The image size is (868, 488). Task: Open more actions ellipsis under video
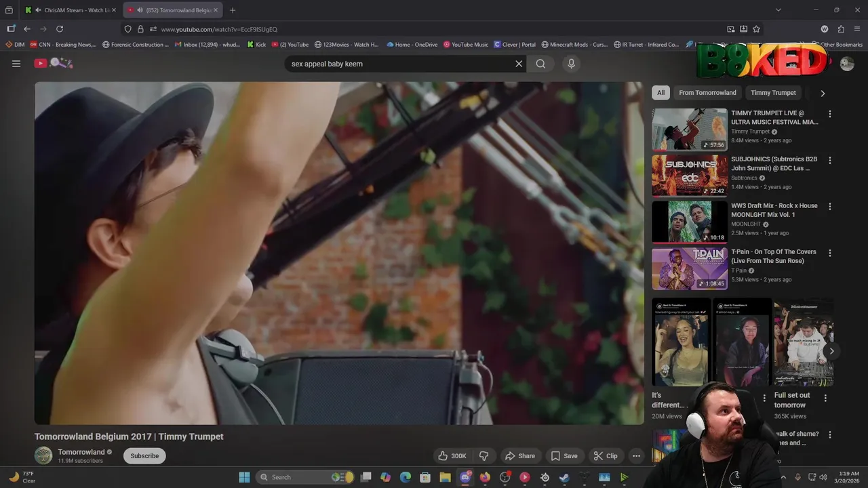click(x=636, y=456)
